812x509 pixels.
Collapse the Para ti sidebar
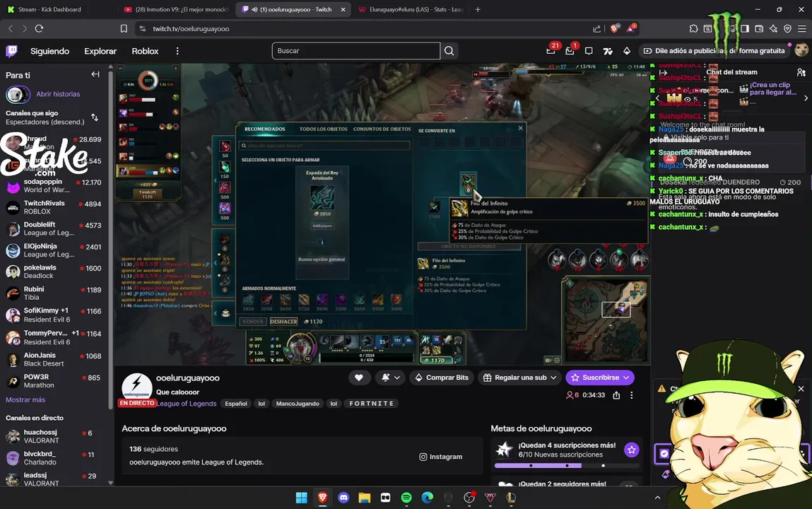(x=95, y=74)
